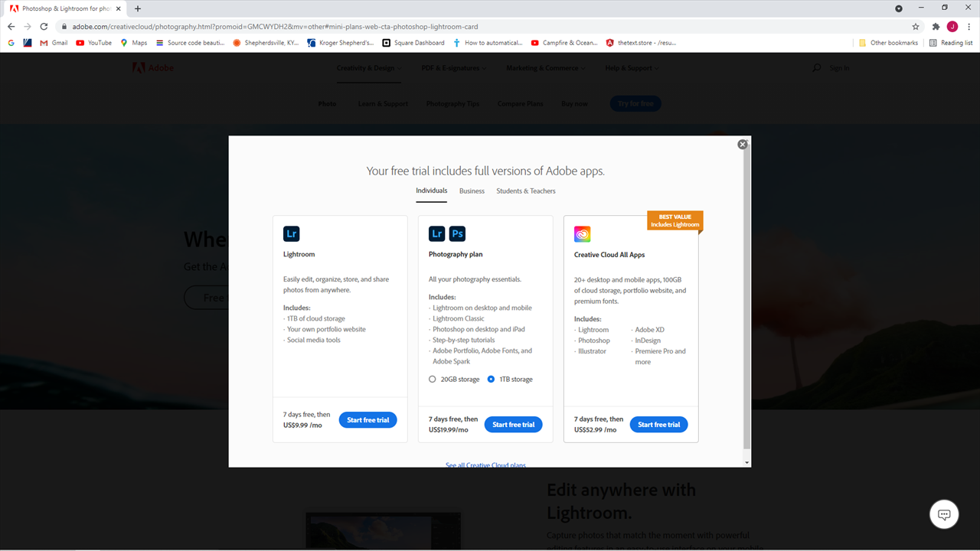Image resolution: width=980 pixels, height=551 pixels.
Task: Close the Photoshop & Lightroom browser tab
Action: pyautogui.click(x=120, y=8)
